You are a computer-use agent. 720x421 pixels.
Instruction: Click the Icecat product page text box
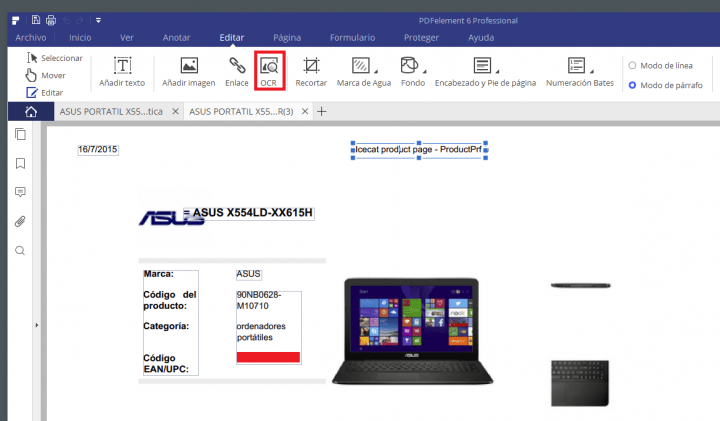click(x=419, y=150)
